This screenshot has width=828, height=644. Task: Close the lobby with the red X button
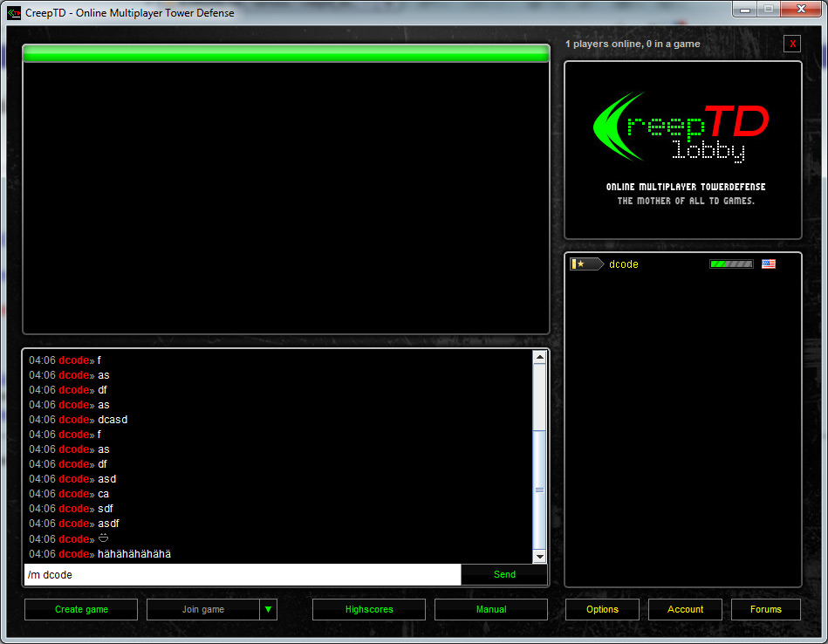pyautogui.click(x=792, y=44)
